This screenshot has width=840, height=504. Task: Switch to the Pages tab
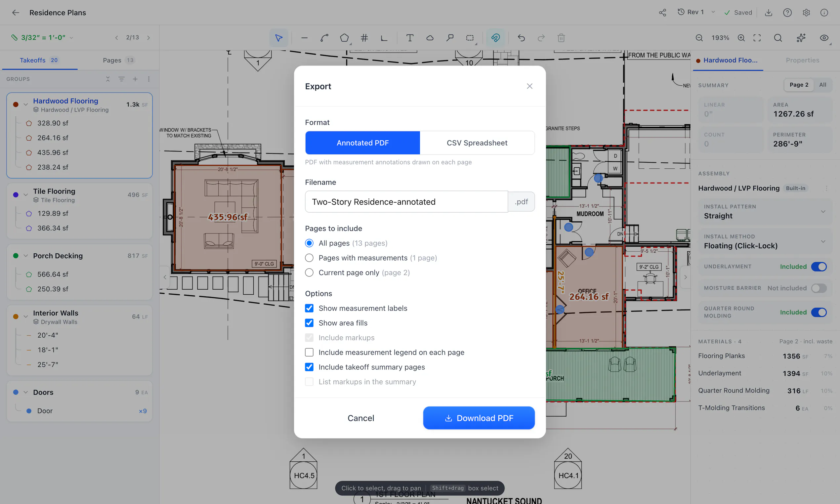[118, 60]
